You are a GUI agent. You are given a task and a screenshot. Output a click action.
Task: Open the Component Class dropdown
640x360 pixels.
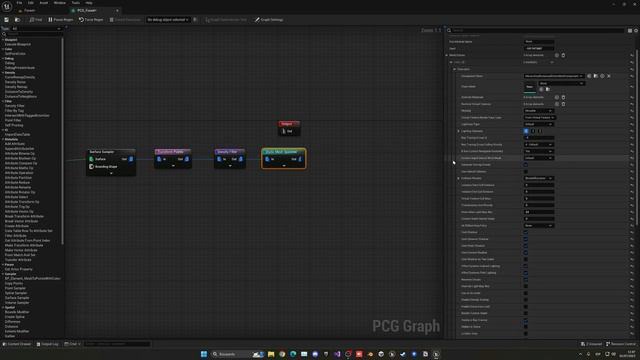553,76
